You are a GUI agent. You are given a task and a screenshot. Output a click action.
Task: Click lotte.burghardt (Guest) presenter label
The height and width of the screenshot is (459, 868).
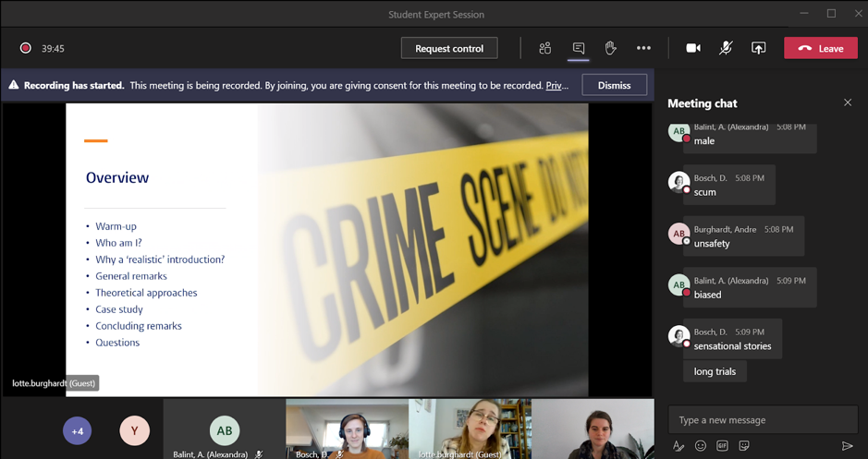54,382
